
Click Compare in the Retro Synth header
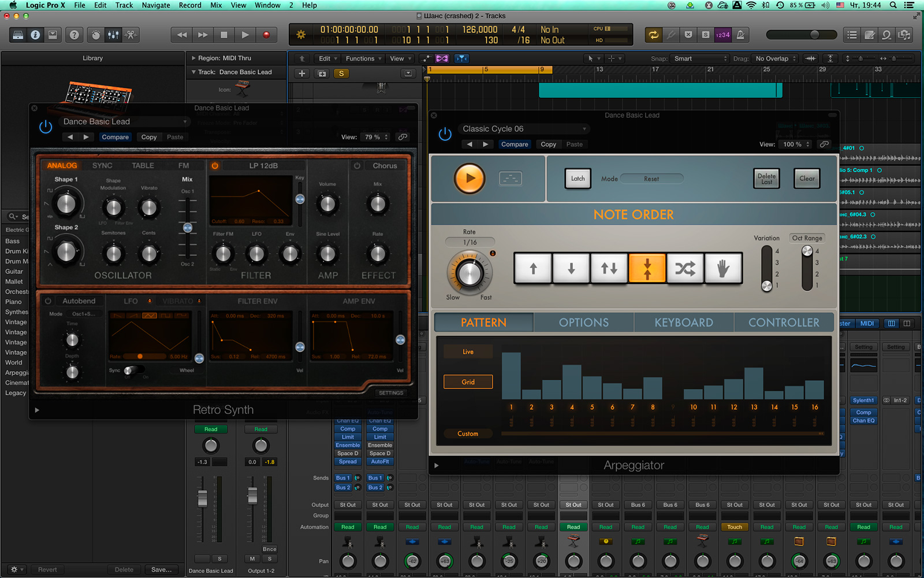click(x=115, y=137)
